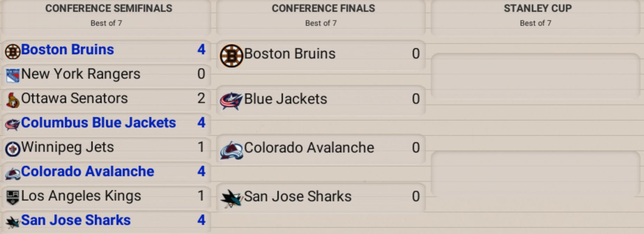Click the Los Angeles Kings logo
The width and height of the screenshot is (644, 234).
click(13, 197)
